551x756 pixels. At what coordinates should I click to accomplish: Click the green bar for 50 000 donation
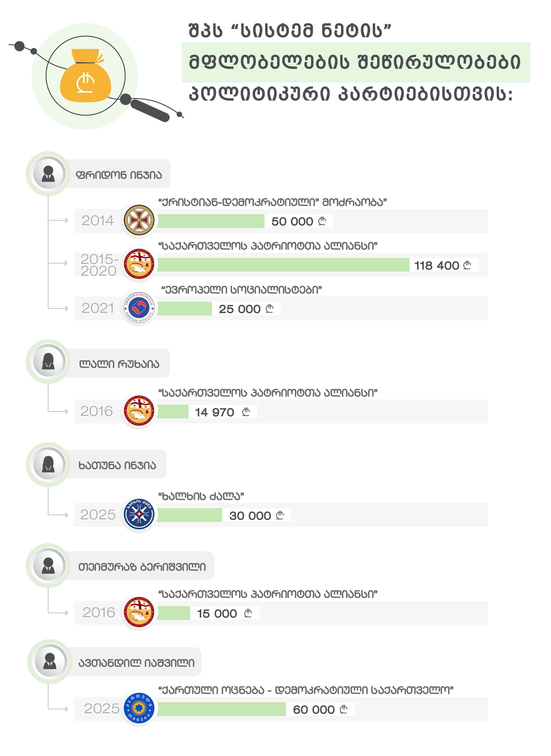[211, 221]
